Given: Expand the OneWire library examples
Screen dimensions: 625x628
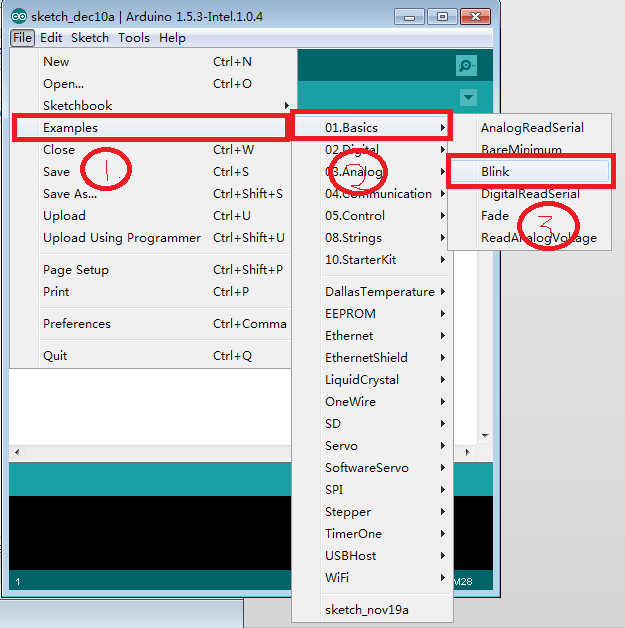Looking at the screenshot, I should click(372, 402).
